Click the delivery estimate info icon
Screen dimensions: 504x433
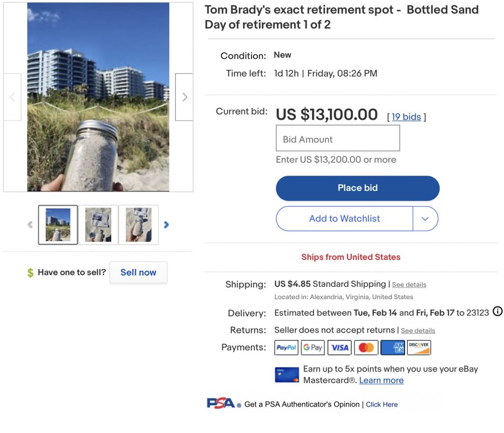click(497, 312)
